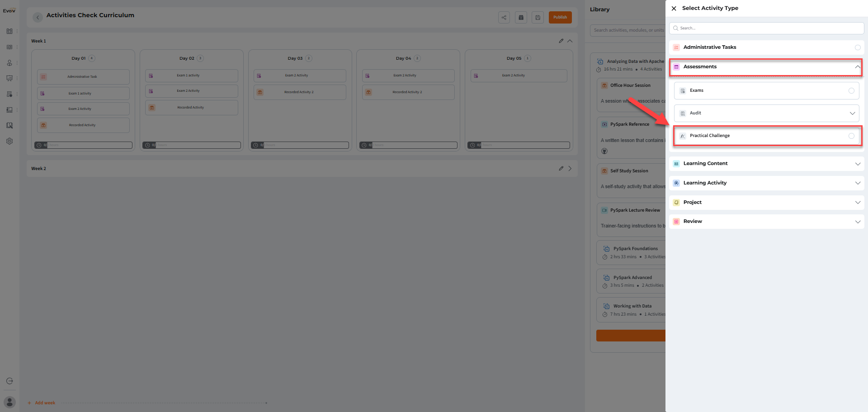Open the bookshelf library icon in sidebar
Image resolution: width=868 pixels, height=412 pixels.
point(9,31)
